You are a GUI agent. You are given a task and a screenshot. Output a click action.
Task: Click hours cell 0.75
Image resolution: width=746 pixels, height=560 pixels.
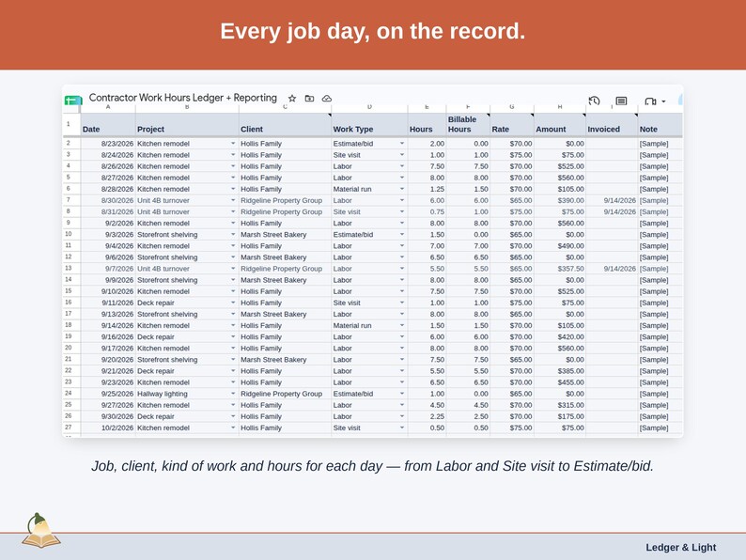click(427, 211)
